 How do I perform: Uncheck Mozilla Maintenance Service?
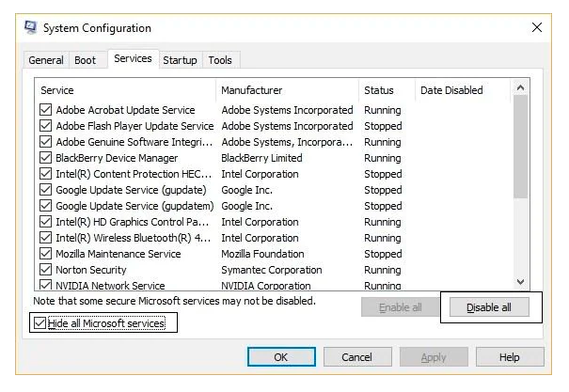click(x=45, y=254)
